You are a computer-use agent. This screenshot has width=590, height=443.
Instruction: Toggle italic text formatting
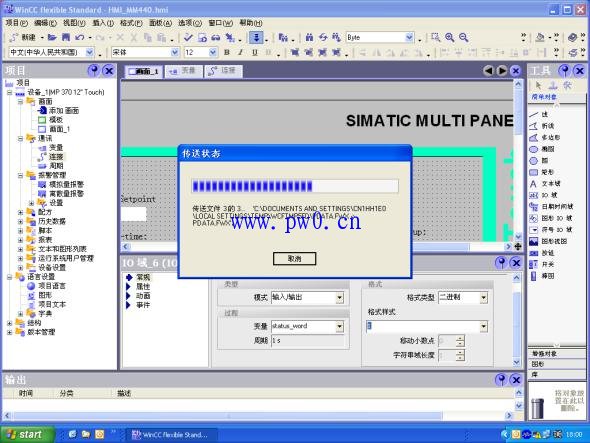pyautogui.click(x=241, y=52)
